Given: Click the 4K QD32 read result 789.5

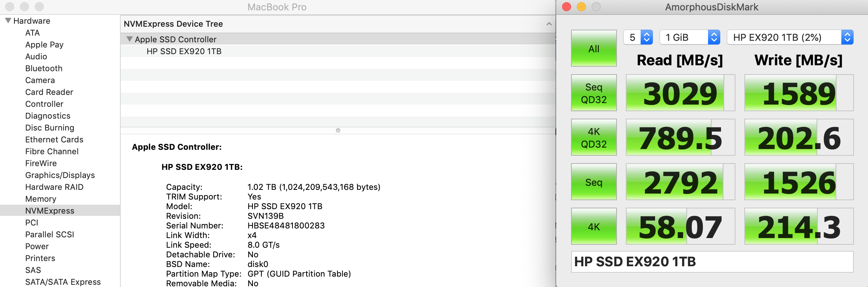Looking at the screenshot, I should (x=680, y=137).
